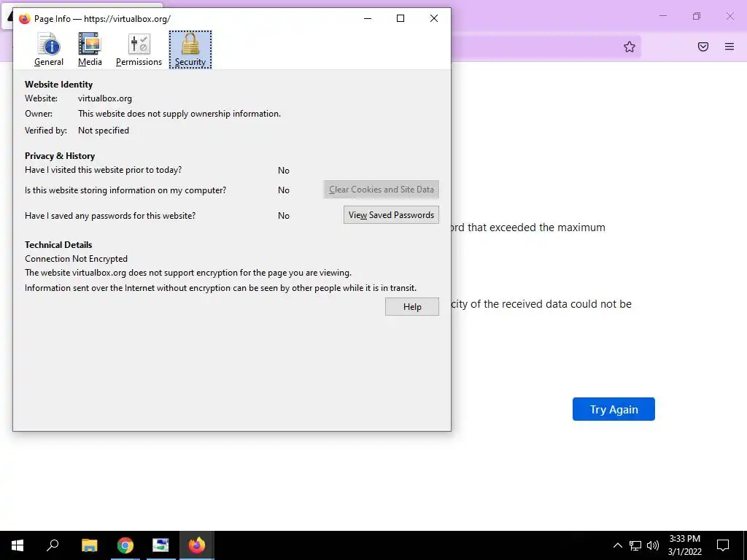Minimize the Page Info window
747x560 pixels.
[x=368, y=18]
